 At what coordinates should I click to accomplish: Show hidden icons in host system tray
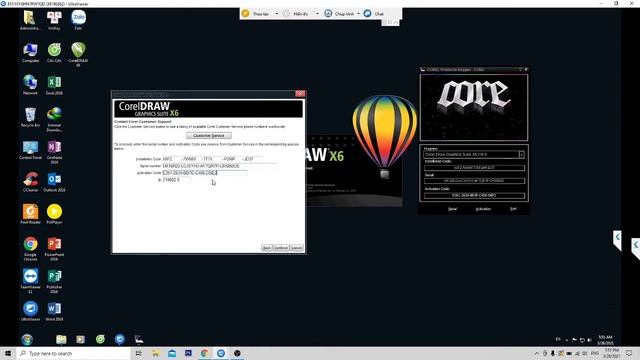537,353
